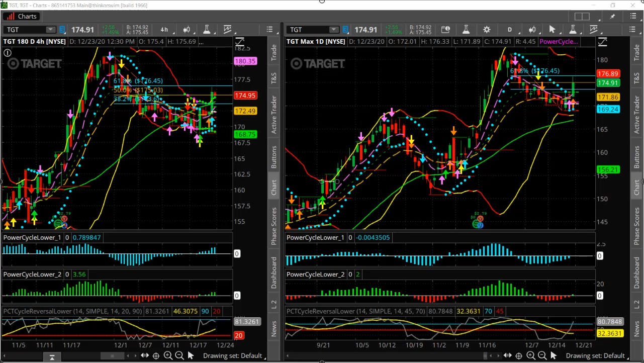The height and width of the screenshot is (363, 644).
Task: Open Edit Studies flask icon beside profile icon
Action: point(466,30)
